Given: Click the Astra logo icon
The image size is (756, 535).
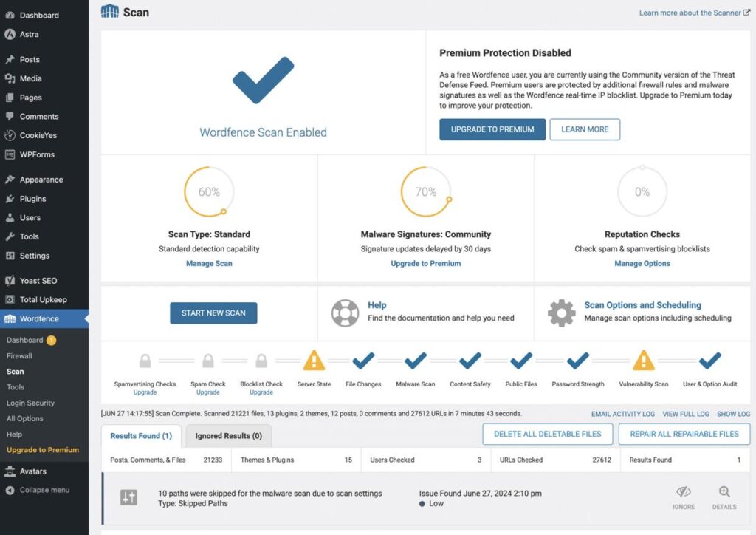Looking at the screenshot, I should (x=10, y=34).
